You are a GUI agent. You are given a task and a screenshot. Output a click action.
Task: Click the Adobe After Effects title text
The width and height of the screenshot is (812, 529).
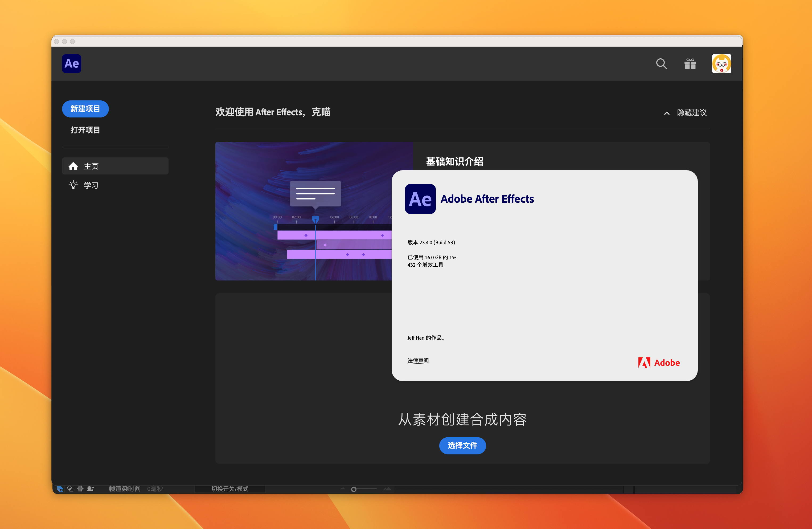pos(487,199)
